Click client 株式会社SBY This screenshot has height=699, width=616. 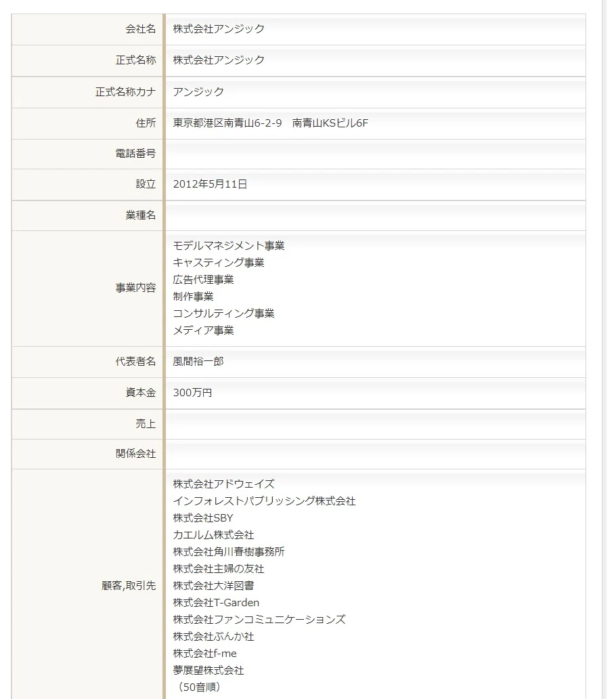point(203,518)
